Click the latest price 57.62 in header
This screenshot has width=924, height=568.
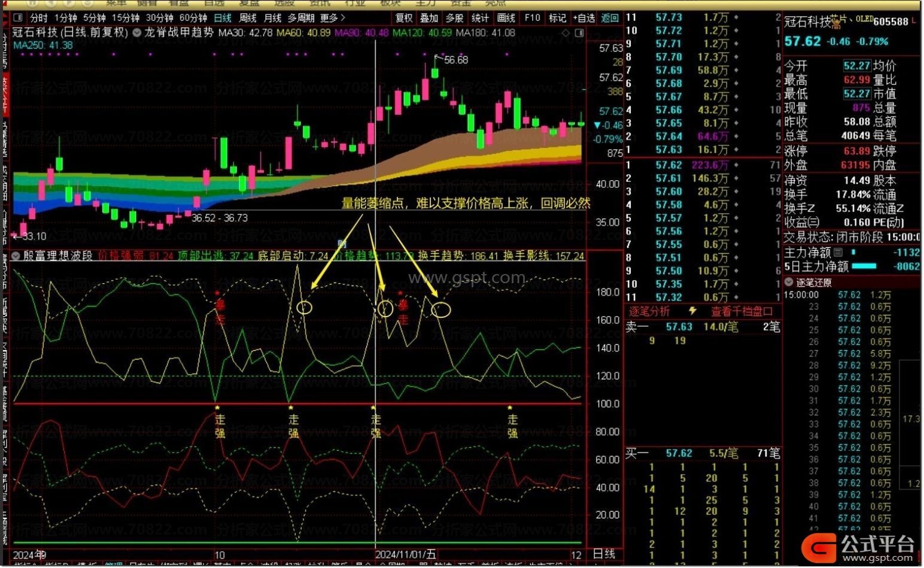pyautogui.click(x=803, y=41)
